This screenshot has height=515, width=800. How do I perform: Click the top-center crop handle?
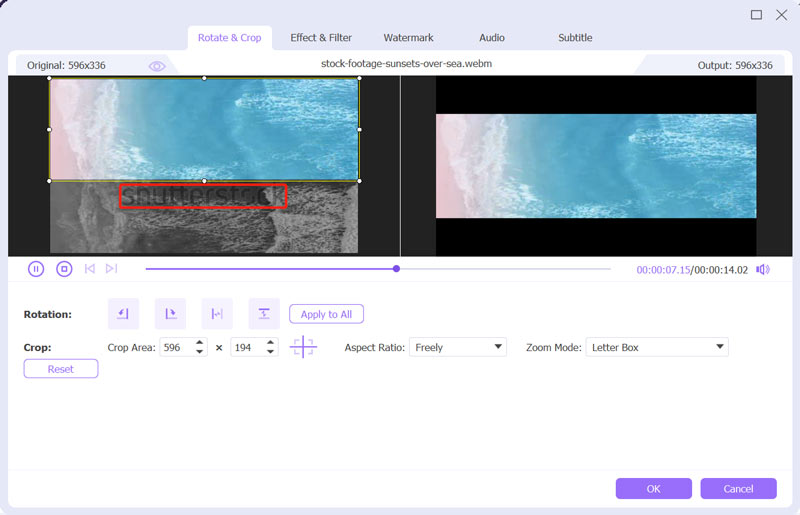point(204,78)
